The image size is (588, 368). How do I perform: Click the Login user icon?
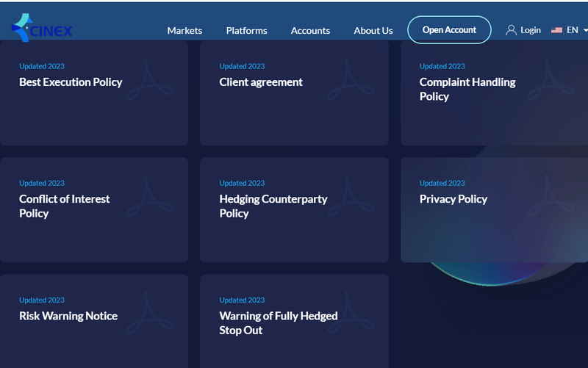[511, 30]
